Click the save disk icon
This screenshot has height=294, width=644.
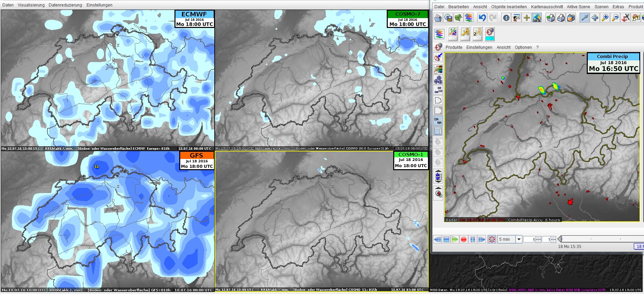click(x=448, y=18)
